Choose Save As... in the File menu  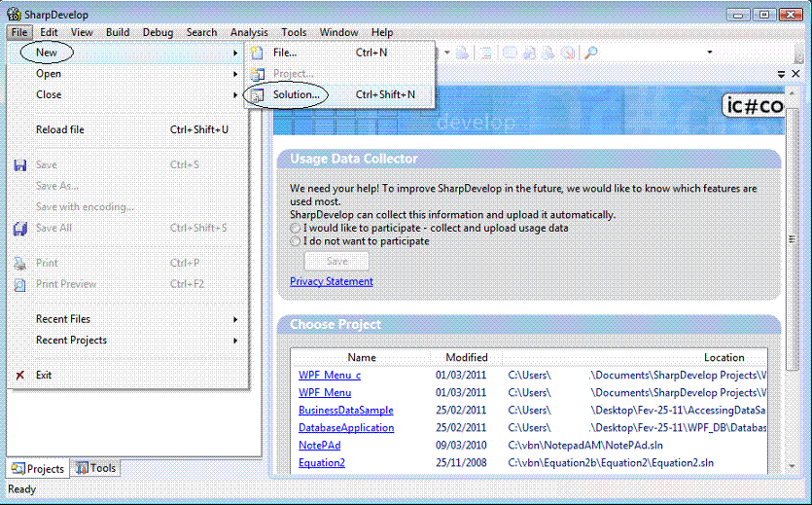coord(128,186)
